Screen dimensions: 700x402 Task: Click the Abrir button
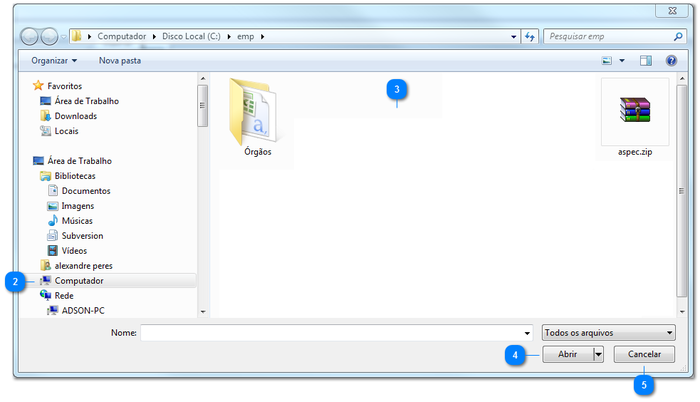coord(567,355)
